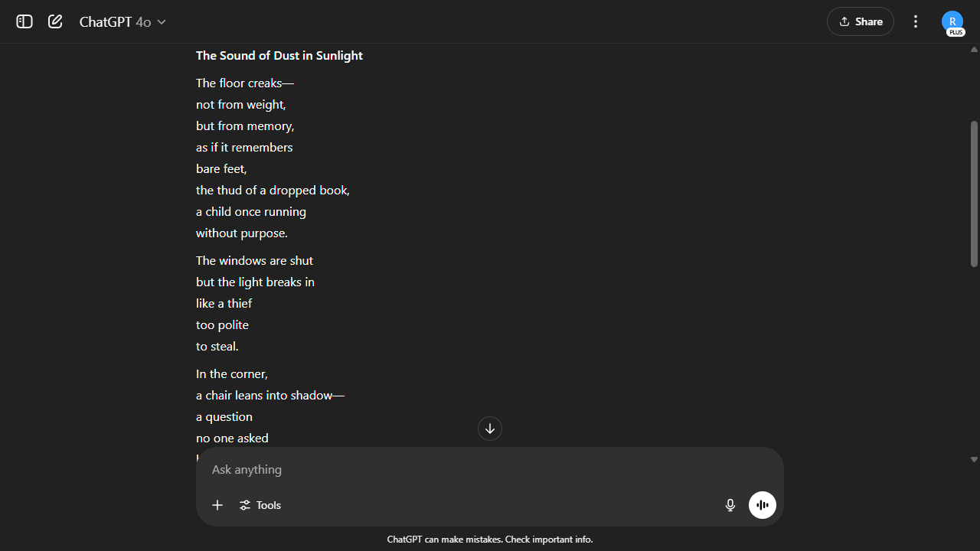
Task: Click the upload icon inside Share
Action: [844, 21]
